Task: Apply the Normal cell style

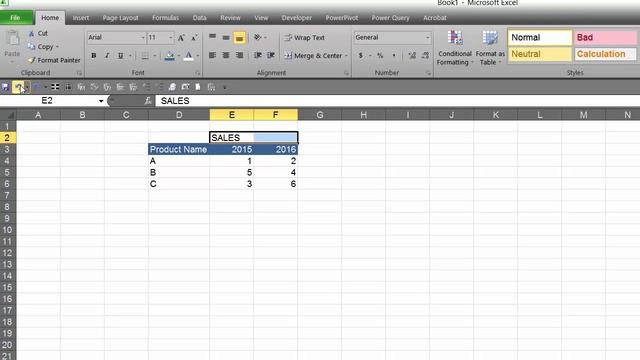Action: 540,38
